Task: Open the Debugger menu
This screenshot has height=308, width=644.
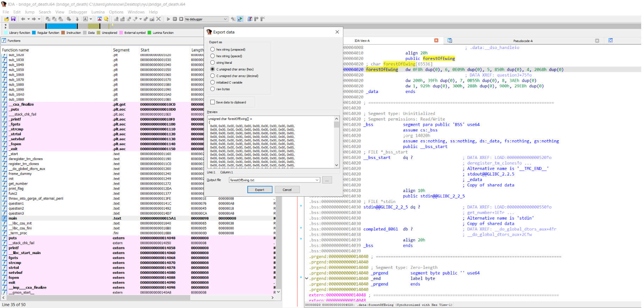Action: (78, 12)
